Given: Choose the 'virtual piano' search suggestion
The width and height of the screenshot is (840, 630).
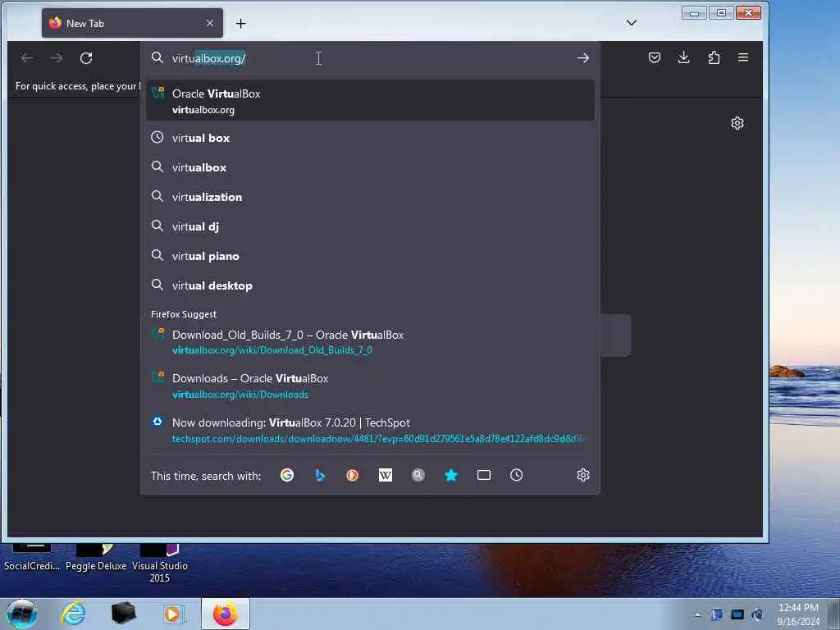Looking at the screenshot, I should [x=370, y=256].
